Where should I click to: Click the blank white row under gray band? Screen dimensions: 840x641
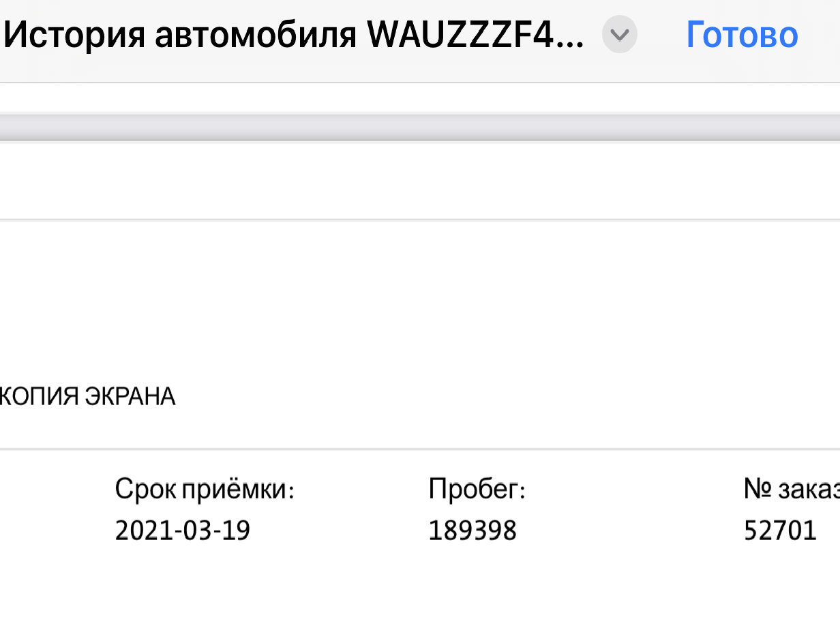pos(420,181)
